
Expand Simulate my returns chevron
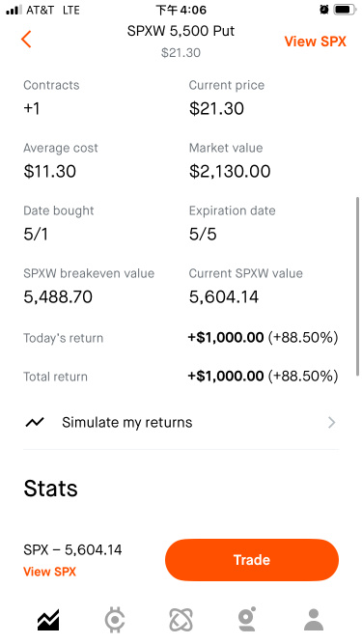click(332, 423)
